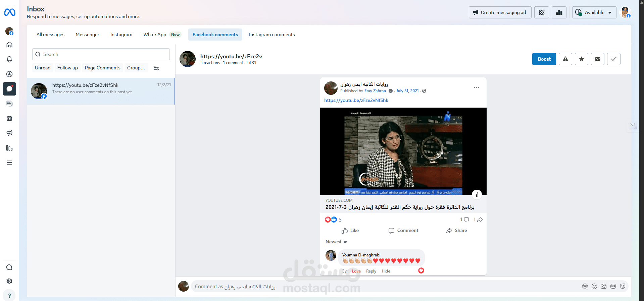Click Create messaging ad button
The image size is (644, 301).
coord(500,12)
